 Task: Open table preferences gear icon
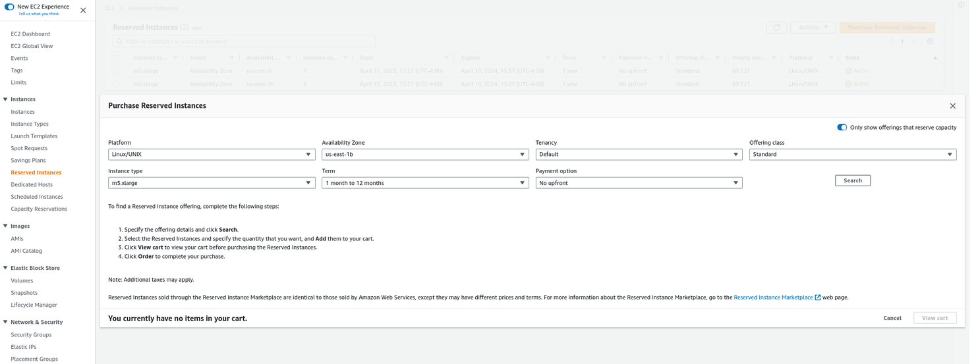point(930,41)
